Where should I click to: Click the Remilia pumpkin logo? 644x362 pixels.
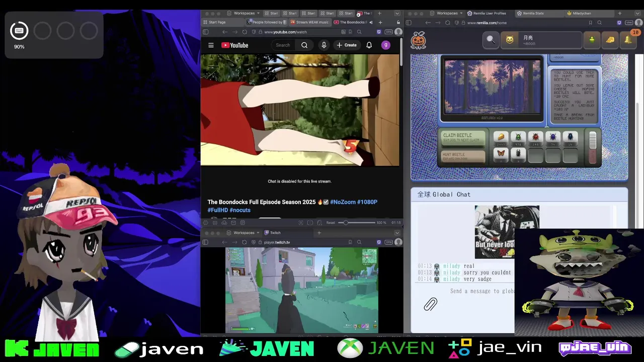tap(419, 40)
